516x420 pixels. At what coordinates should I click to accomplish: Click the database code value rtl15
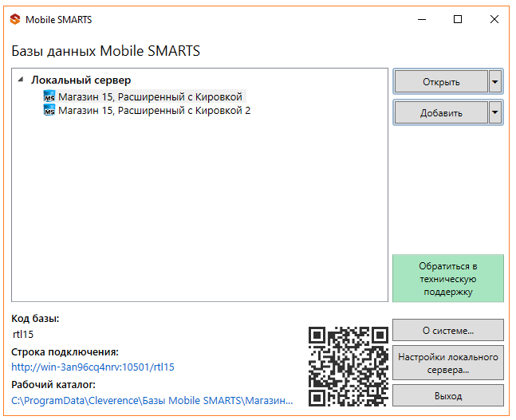23,334
